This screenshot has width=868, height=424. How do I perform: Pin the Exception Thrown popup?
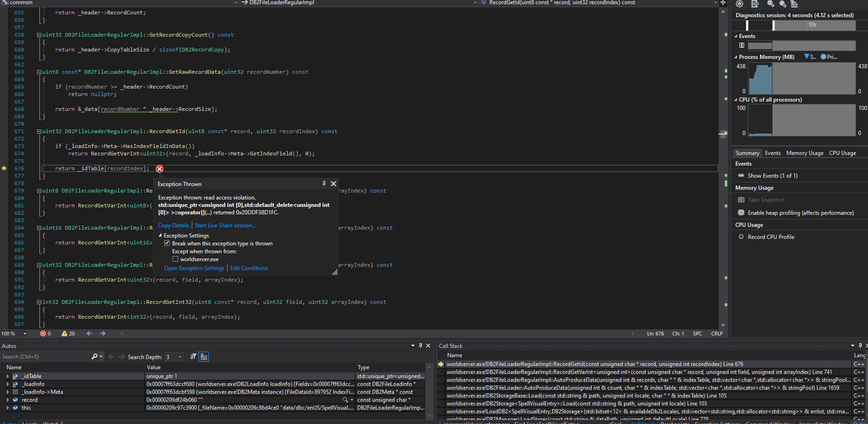coord(324,184)
